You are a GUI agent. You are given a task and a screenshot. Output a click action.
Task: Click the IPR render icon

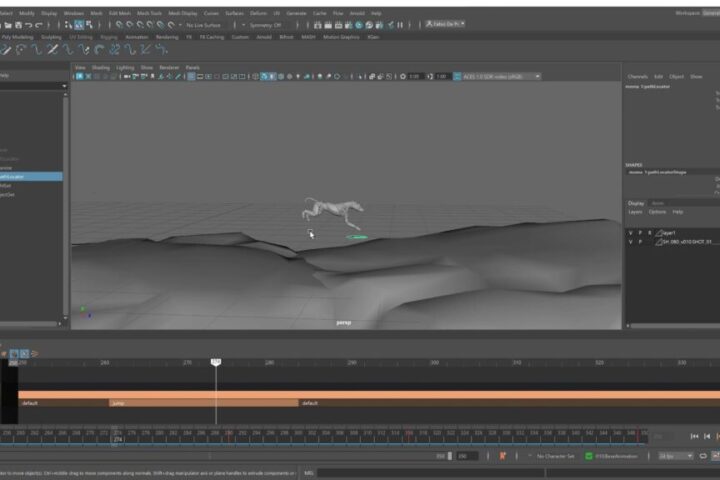pyautogui.click(x=338, y=25)
